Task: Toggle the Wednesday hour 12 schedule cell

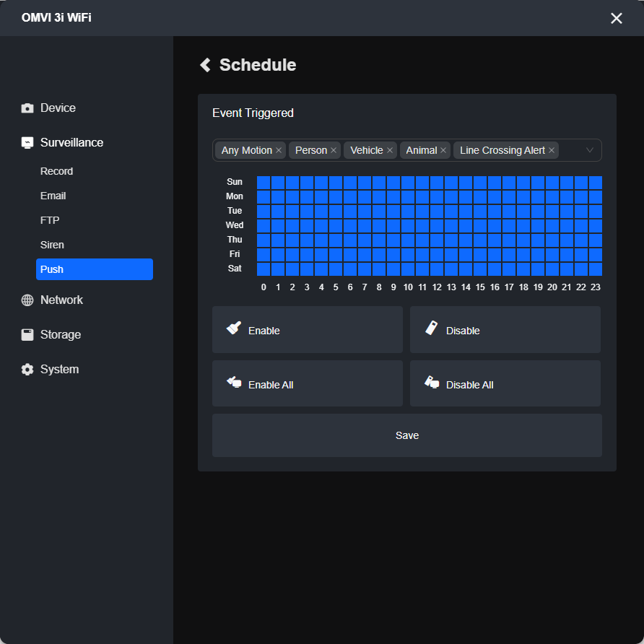Action: [437, 226]
